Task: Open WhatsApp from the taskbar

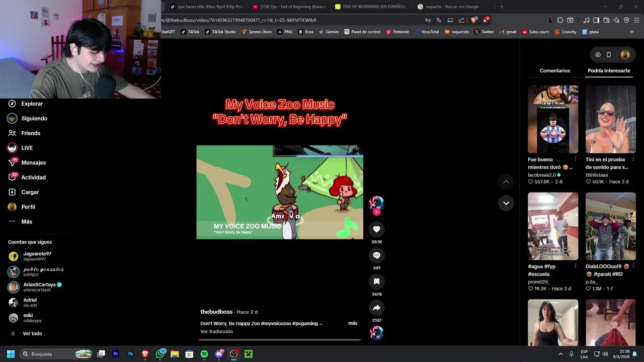Action: pos(160,354)
